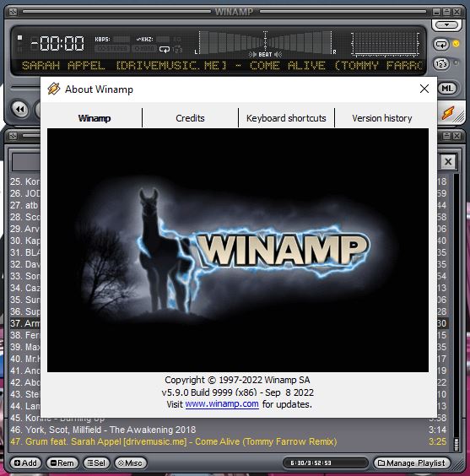
Task: Open the Media Library with ML button
Action: (447, 89)
